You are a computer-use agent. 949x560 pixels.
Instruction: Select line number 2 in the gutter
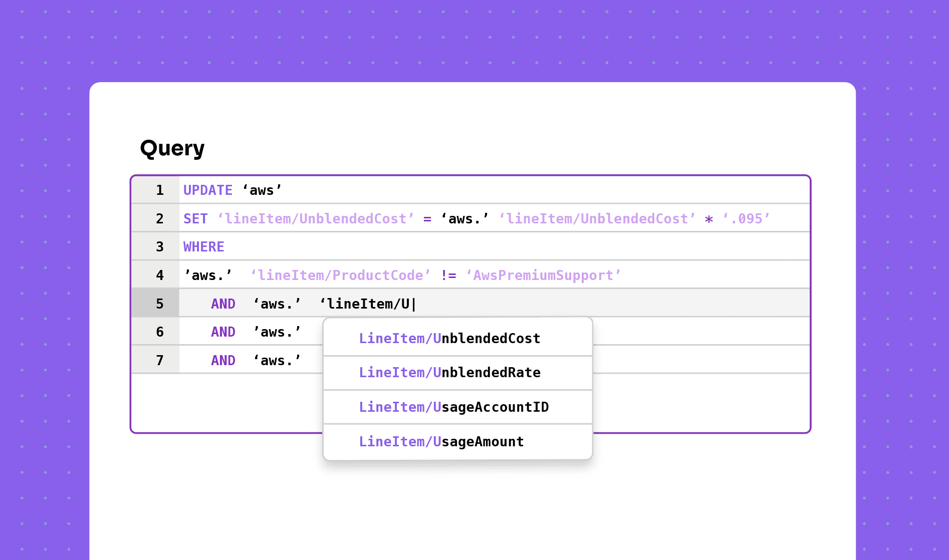click(159, 219)
